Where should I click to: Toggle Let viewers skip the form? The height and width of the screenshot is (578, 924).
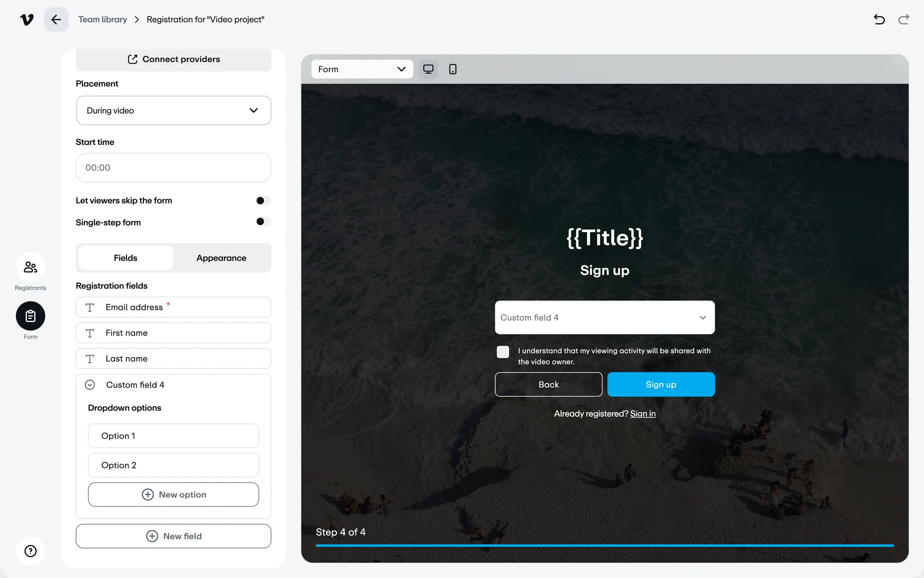pos(263,201)
